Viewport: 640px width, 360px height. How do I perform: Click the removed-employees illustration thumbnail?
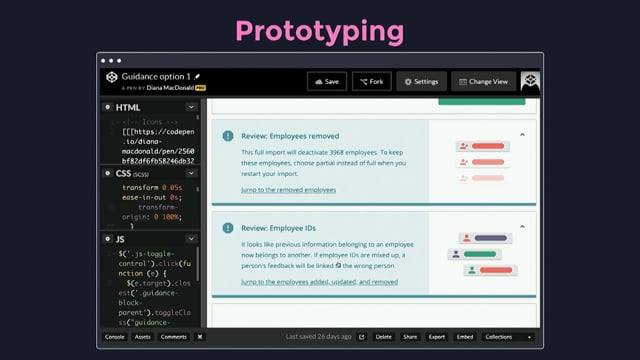tap(482, 162)
